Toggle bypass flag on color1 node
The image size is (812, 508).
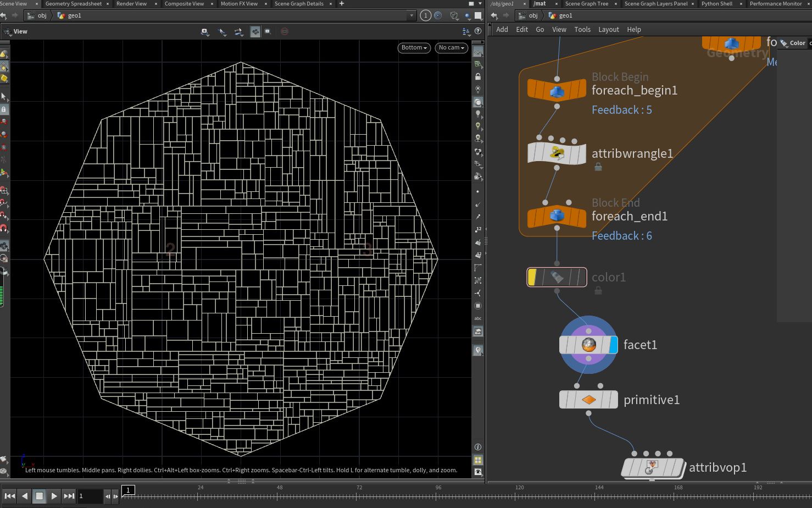pos(532,277)
